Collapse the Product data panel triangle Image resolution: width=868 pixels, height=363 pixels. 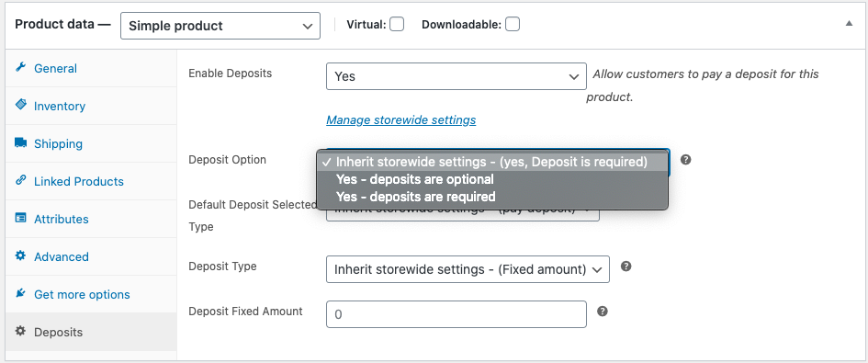point(850,24)
